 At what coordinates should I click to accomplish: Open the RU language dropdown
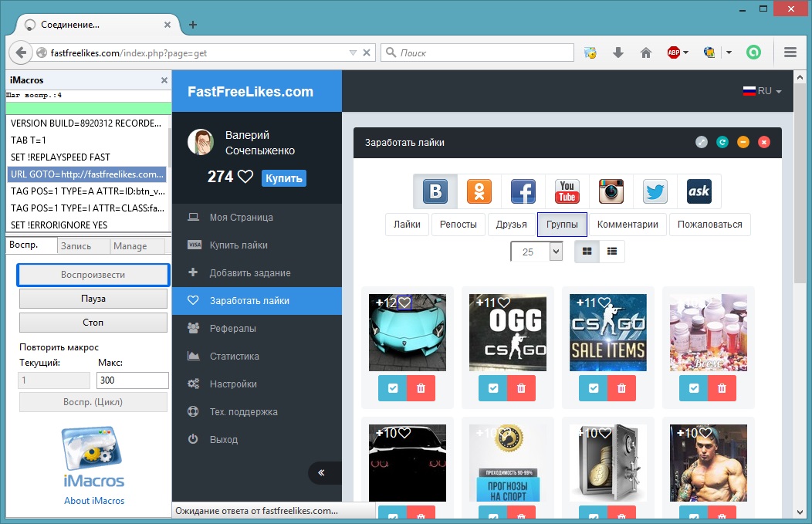click(763, 90)
